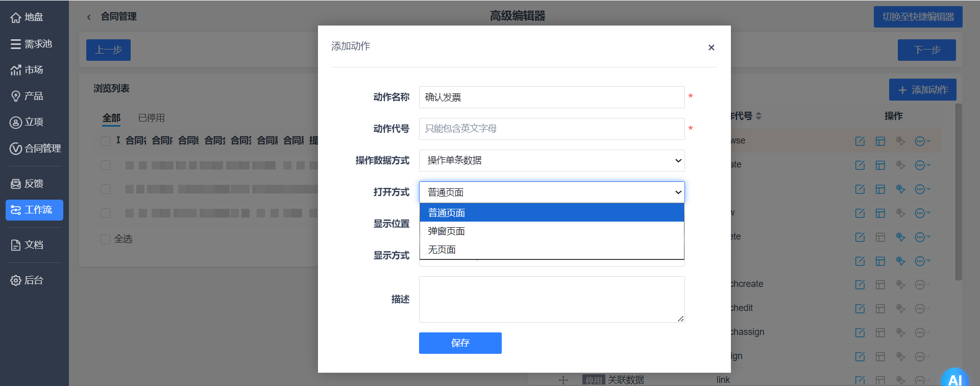This screenshot has height=386, width=980.
Task: Click the AI assistant icon
Action: [x=954, y=379]
